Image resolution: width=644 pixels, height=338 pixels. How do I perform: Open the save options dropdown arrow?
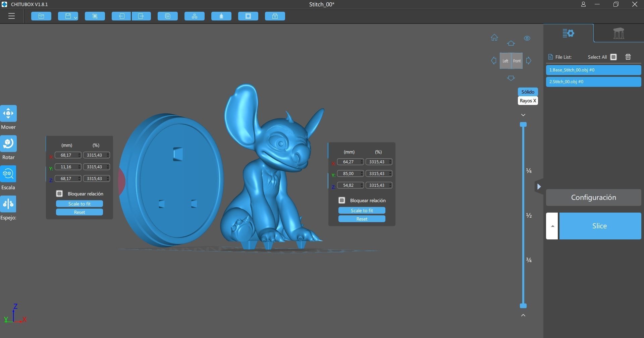(76, 17)
